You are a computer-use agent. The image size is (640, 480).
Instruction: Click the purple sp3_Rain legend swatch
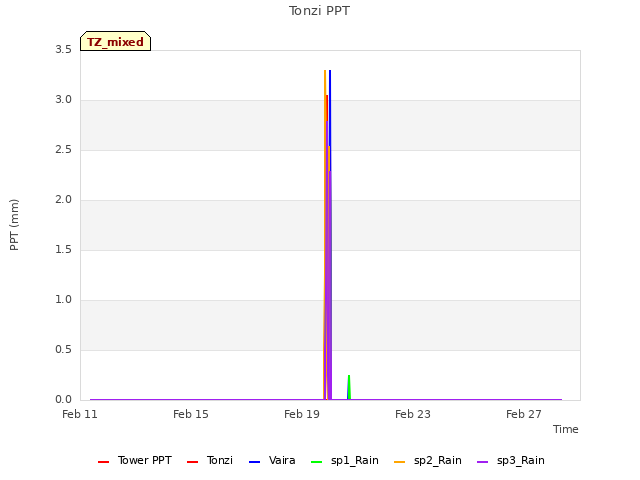click(482, 462)
